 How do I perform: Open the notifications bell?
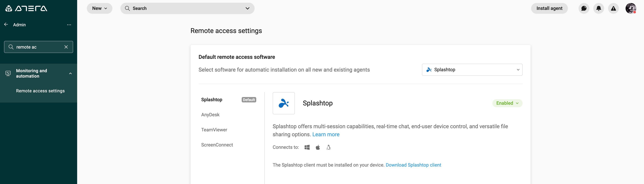coord(599,8)
